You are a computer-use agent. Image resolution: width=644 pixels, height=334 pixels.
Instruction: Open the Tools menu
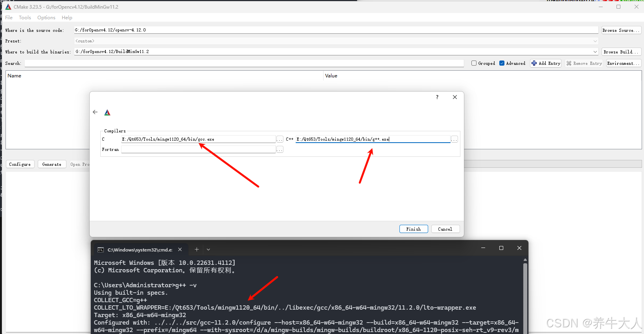(x=25, y=18)
